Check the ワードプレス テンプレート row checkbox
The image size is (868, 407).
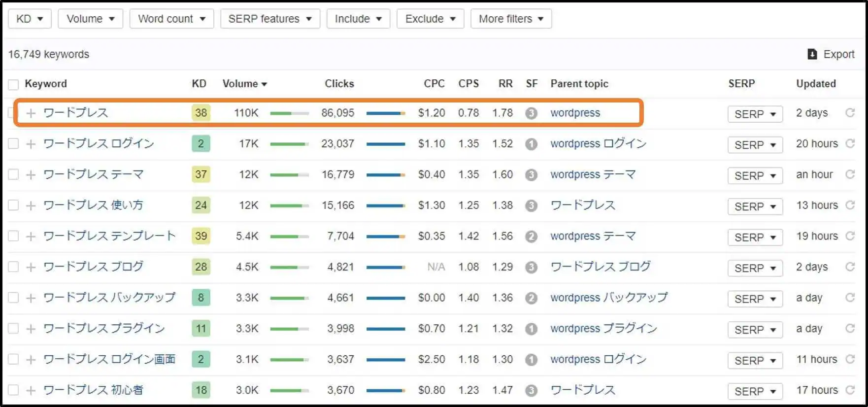(x=13, y=236)
